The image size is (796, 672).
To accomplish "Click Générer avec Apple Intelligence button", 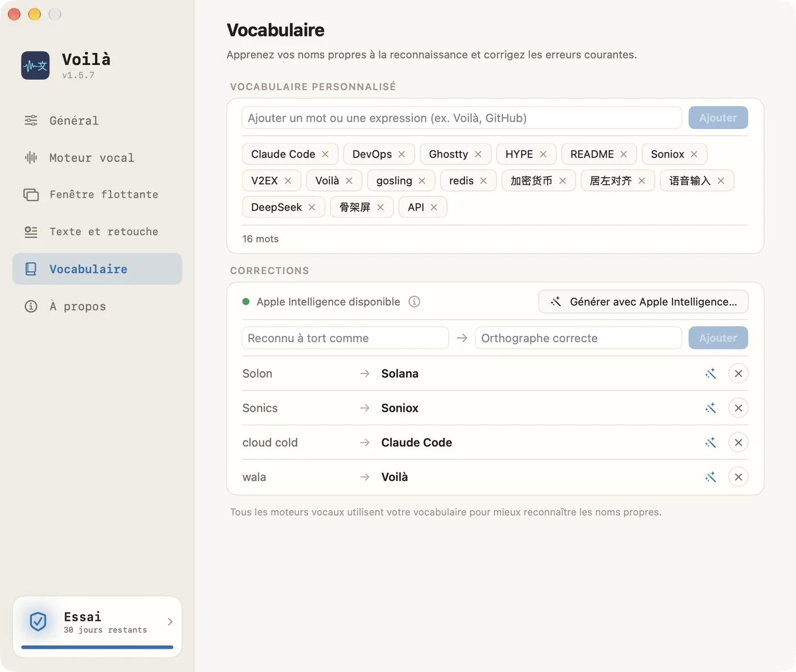I will point(643,302).
